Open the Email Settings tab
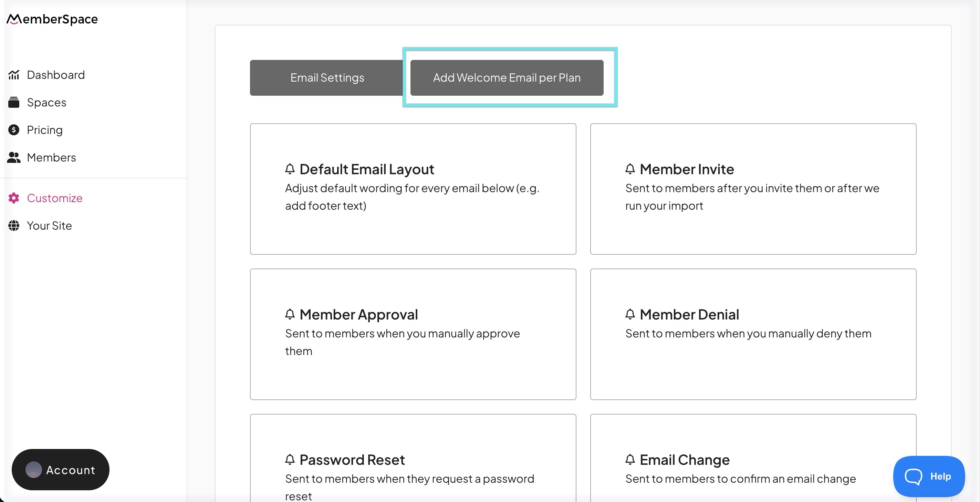Viewport: 980px width, 502px height. (327, 77)
